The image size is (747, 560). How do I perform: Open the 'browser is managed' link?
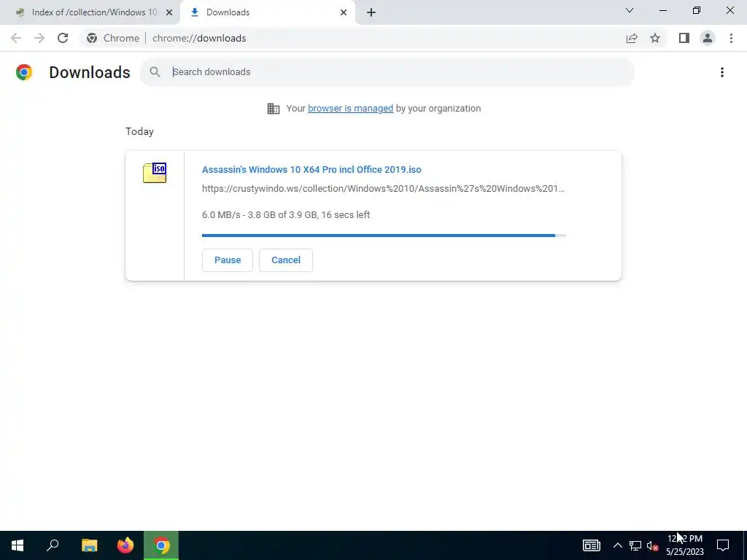click(x=350, y=109)
